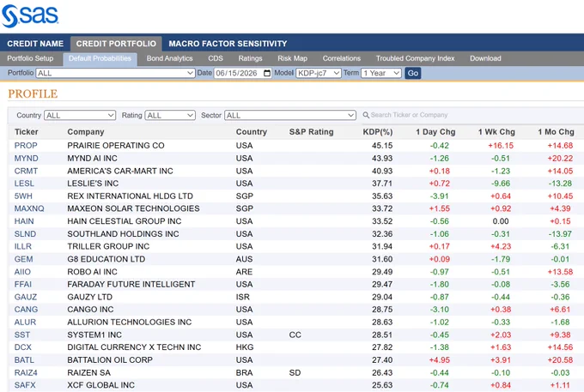Screen dimensions: 584x392
Task: Open the MAXNQ ticker link
Action: 29,208
